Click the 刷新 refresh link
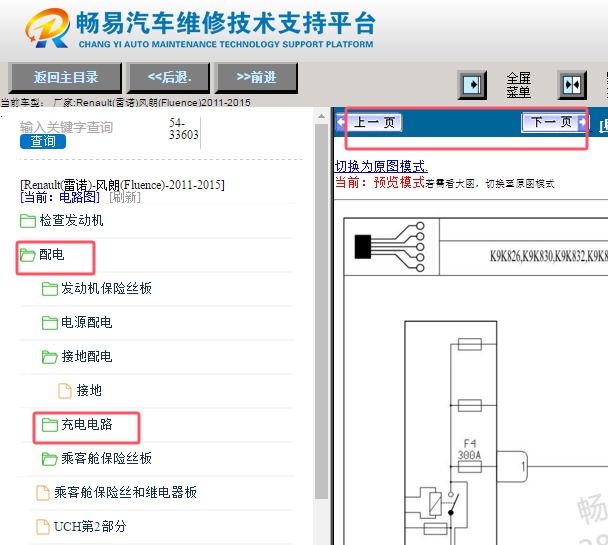 point(125,197)
